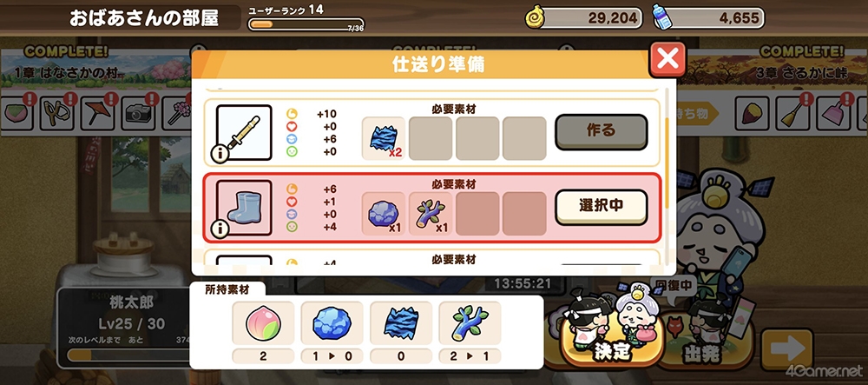Tap the slingshot item in the inventory bar

pos(57,114)
